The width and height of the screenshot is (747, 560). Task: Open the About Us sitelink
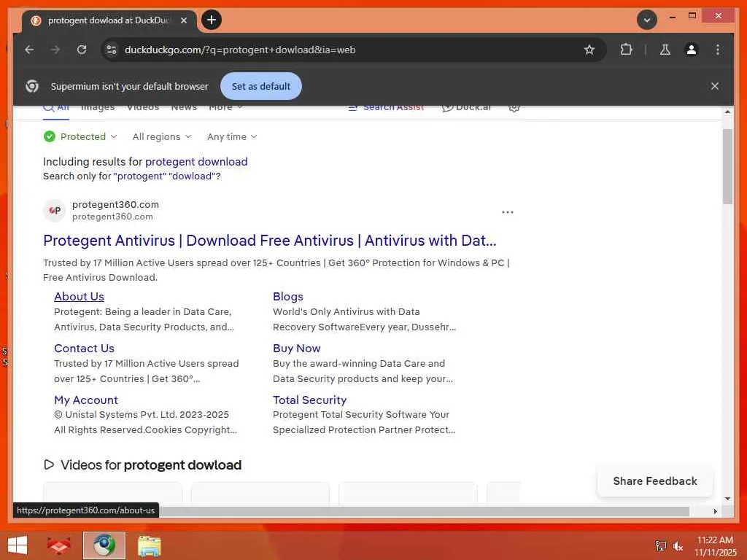79,297
